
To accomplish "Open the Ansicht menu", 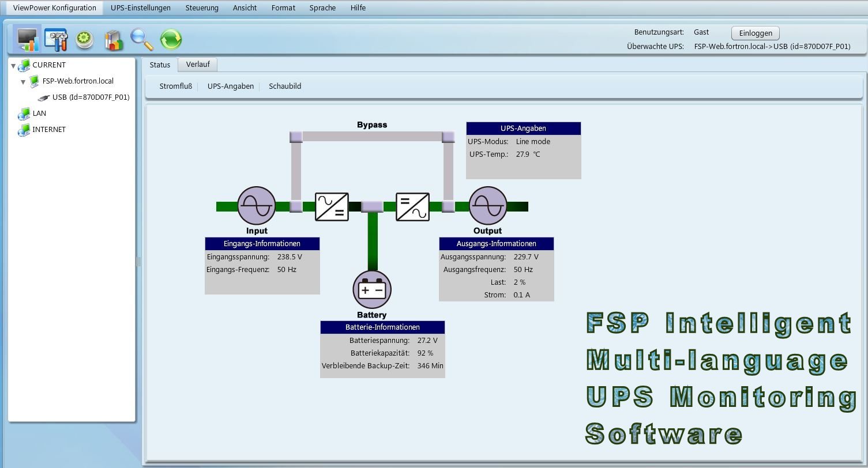I will click(245, 8).
